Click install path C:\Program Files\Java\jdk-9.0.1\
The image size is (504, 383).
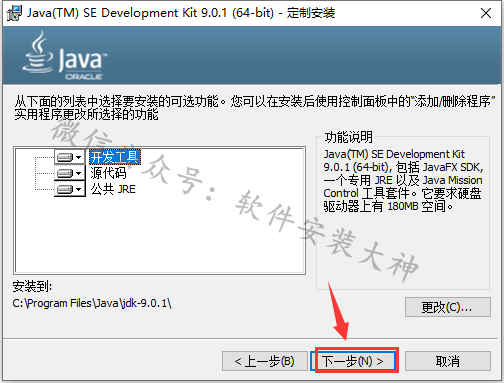(x=92, y=303)
